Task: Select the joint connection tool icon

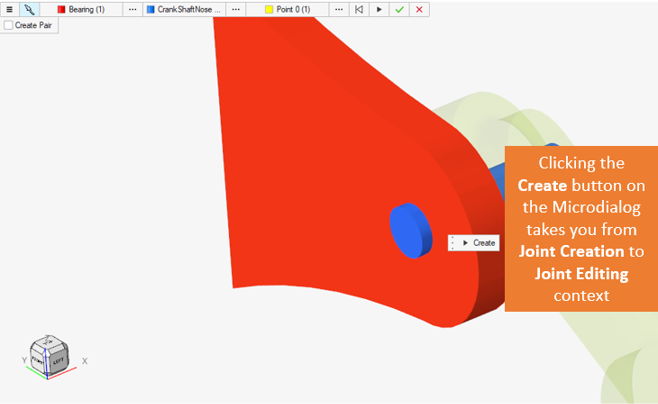Action: [29, 9]
